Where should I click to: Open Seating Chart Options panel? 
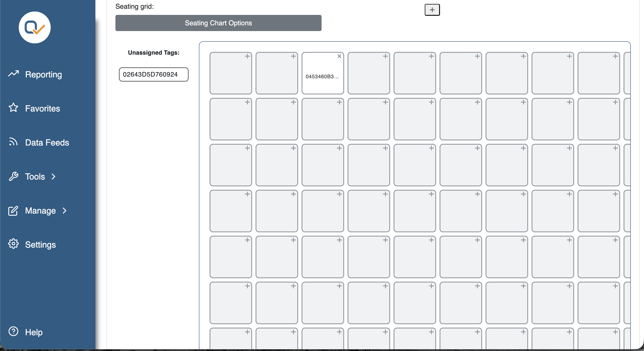pyautogui.click(x=218, y=23)
